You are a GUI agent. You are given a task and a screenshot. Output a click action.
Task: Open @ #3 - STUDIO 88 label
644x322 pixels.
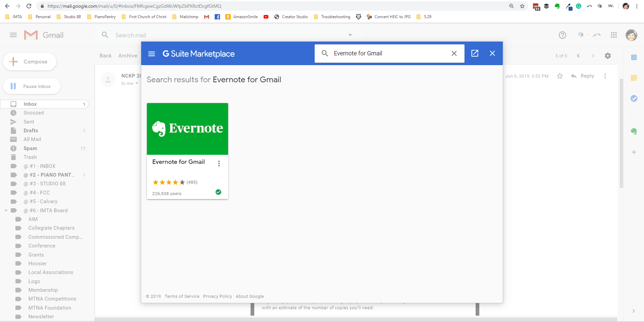pyautogui.click(x=44, y=184)
